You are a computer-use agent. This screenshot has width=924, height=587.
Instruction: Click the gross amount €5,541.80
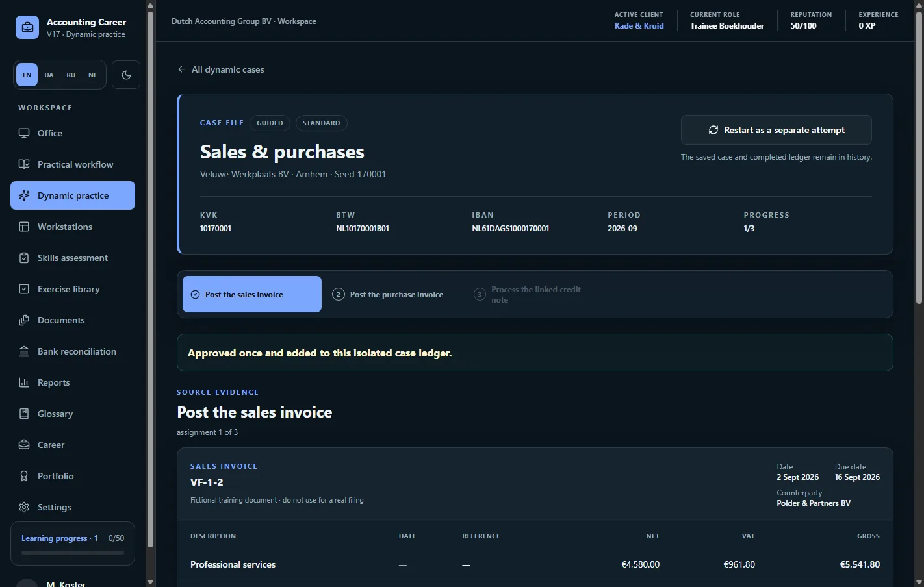[x=860, y=564]
